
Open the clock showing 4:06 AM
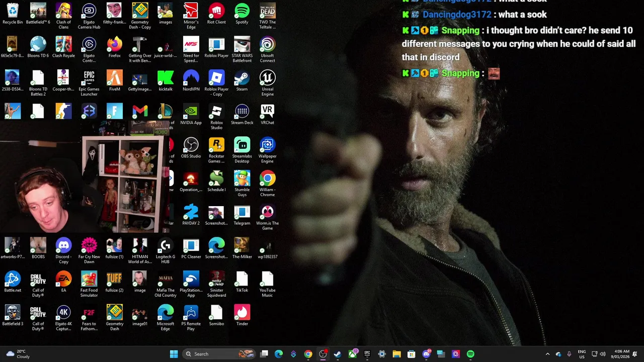click(x=622, y=354)
